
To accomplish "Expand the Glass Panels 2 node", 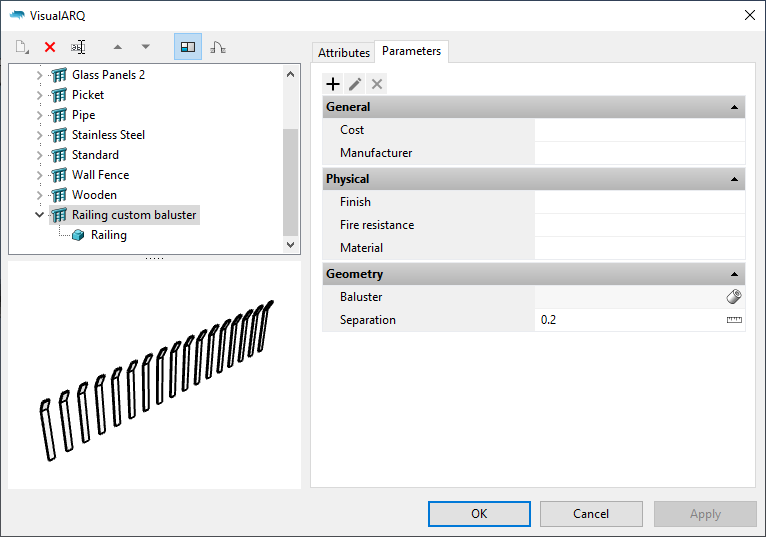I will click(40, 75).
